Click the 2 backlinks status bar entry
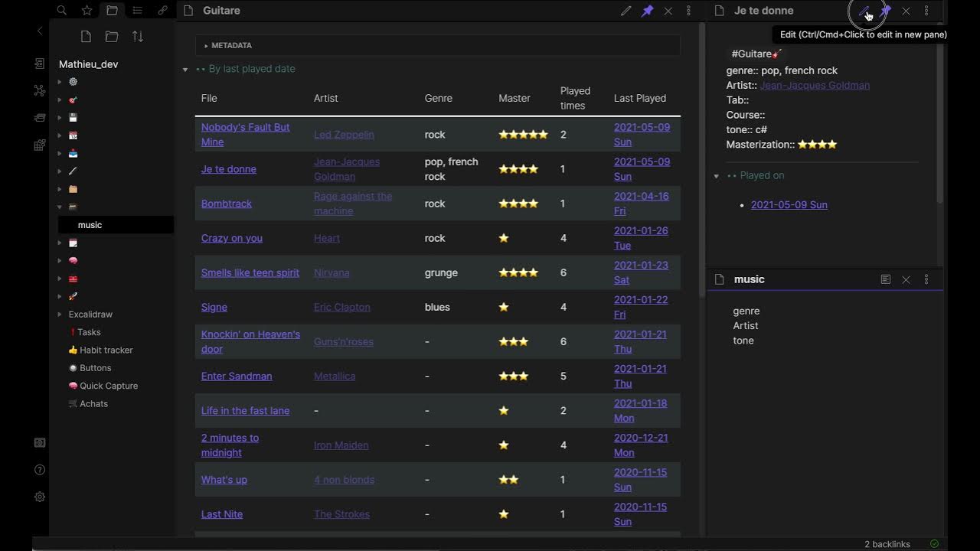This screenshot has height=551, width=980. (887, 544)
